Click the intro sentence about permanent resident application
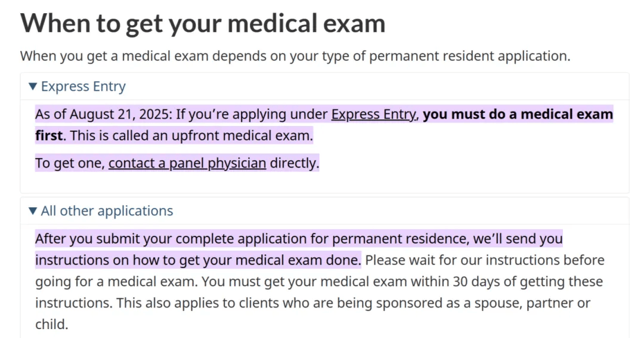 (x=295, y=56)
